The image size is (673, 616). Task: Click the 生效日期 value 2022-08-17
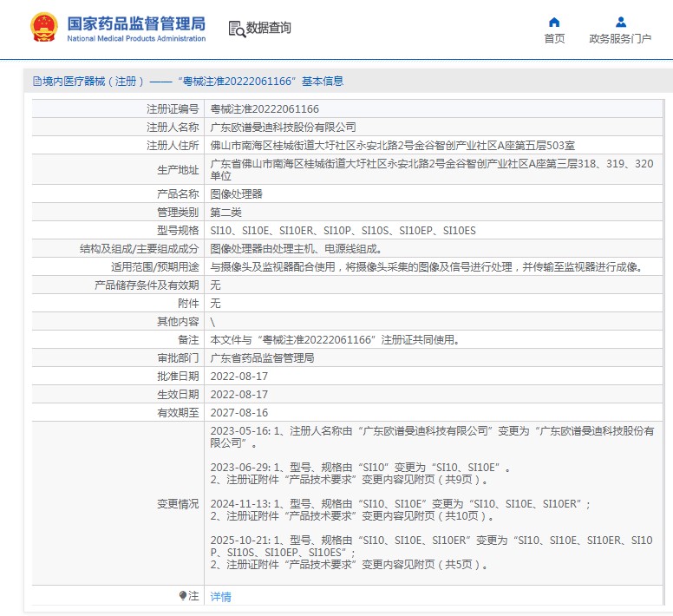[239, 395]
